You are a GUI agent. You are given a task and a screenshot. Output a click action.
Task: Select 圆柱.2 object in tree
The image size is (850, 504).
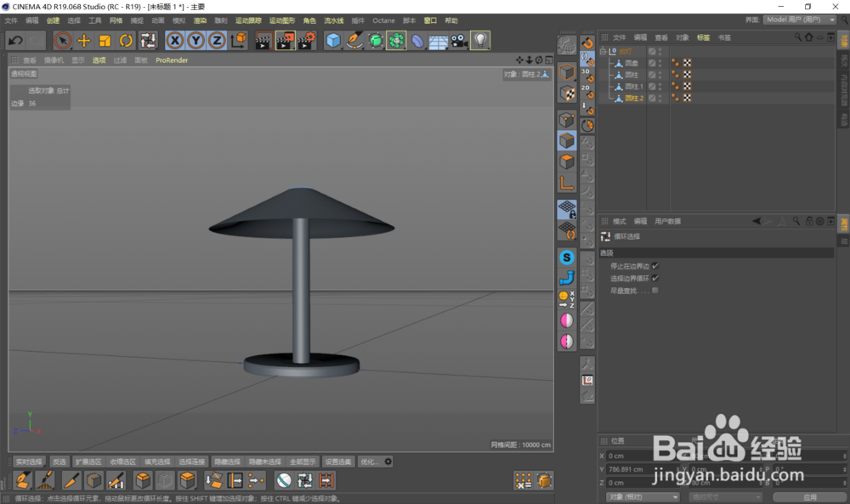634,98
